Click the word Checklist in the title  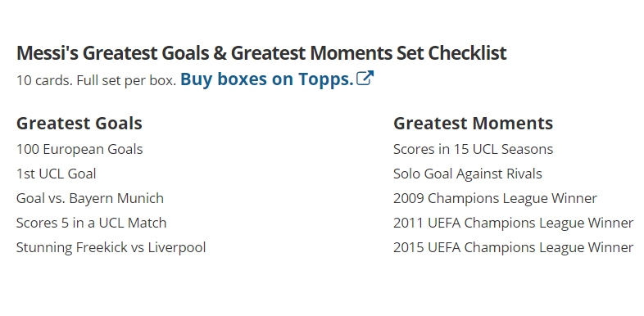467,53
